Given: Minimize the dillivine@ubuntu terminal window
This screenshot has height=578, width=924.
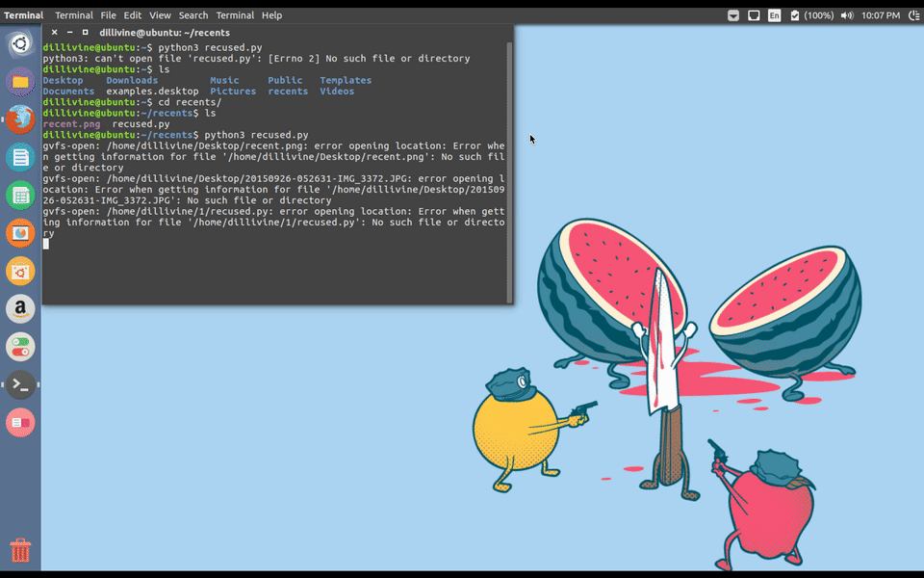Looking at the screenshot, I should click(69, 33).
